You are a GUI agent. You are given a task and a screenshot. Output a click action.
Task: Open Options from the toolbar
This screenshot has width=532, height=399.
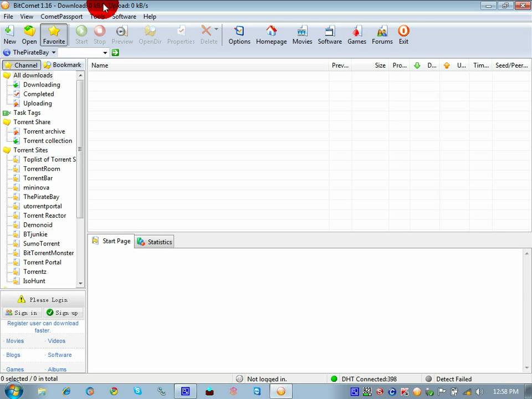click(x=239, y=35)
